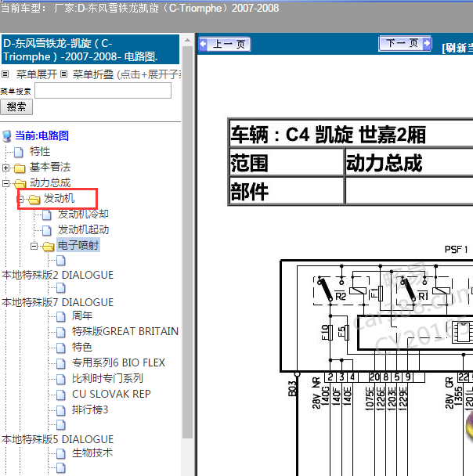This screenshot has height=476, width=473.
Task: Open 比利时专门系列 page
Action: [107, 378]
